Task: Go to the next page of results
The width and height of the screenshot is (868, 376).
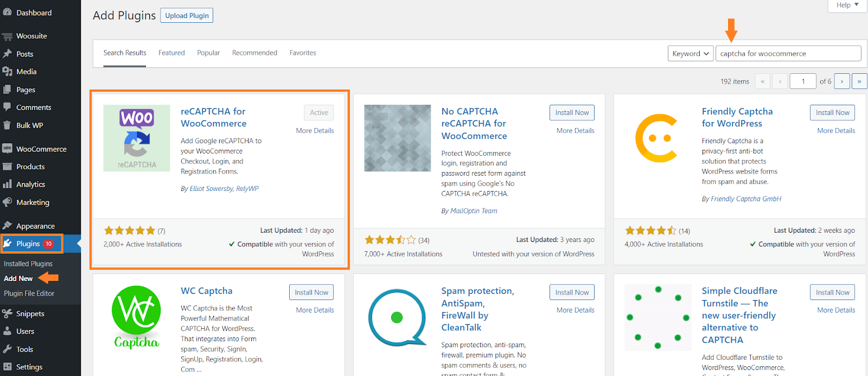Action: [x=842, y=81]
